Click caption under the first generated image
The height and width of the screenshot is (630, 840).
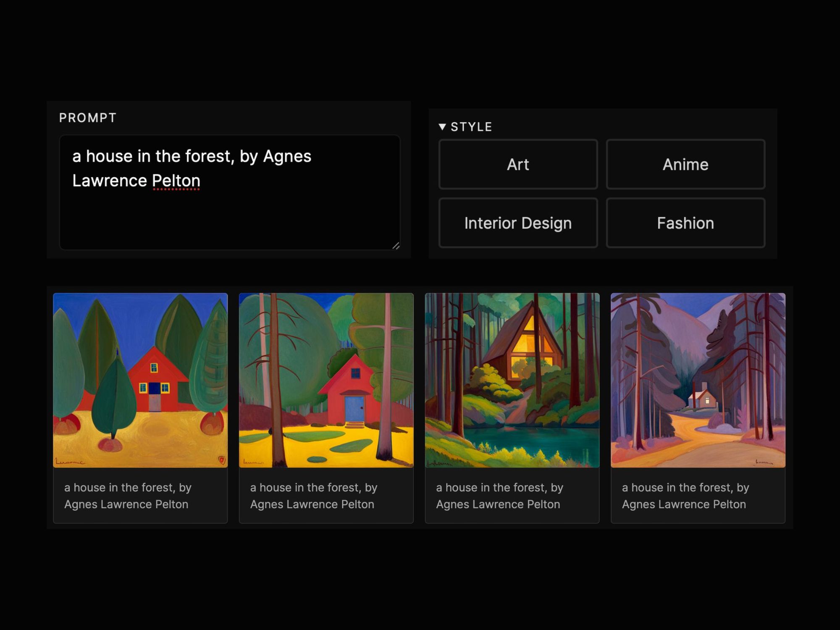coord(128,496)
